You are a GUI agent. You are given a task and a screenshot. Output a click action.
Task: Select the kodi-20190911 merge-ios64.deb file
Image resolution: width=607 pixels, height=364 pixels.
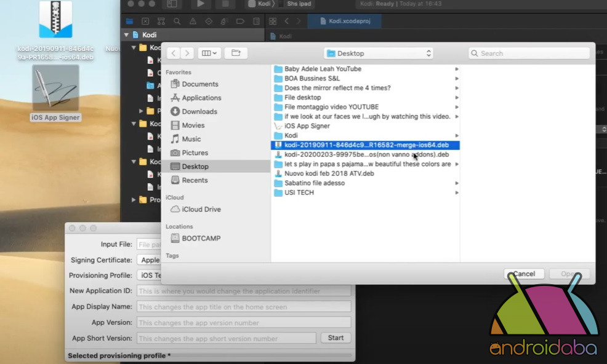click(x=365, y=145)
